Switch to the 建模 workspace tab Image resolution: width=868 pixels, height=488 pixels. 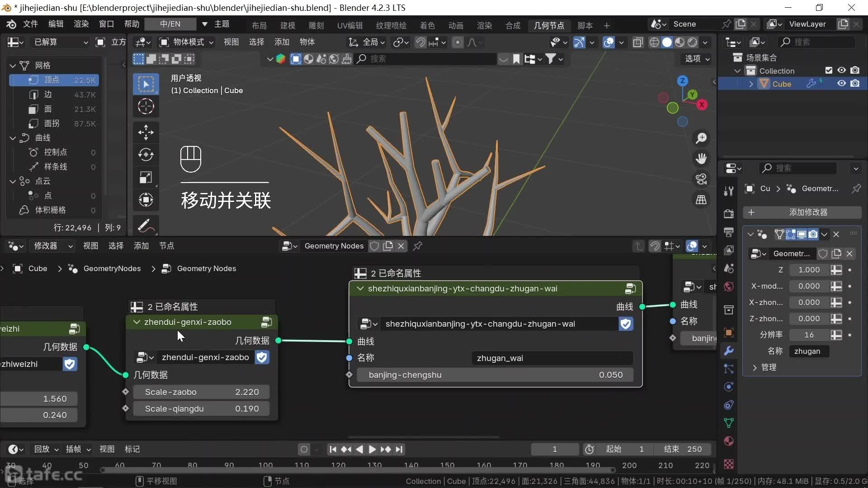[x=288, y=25]
